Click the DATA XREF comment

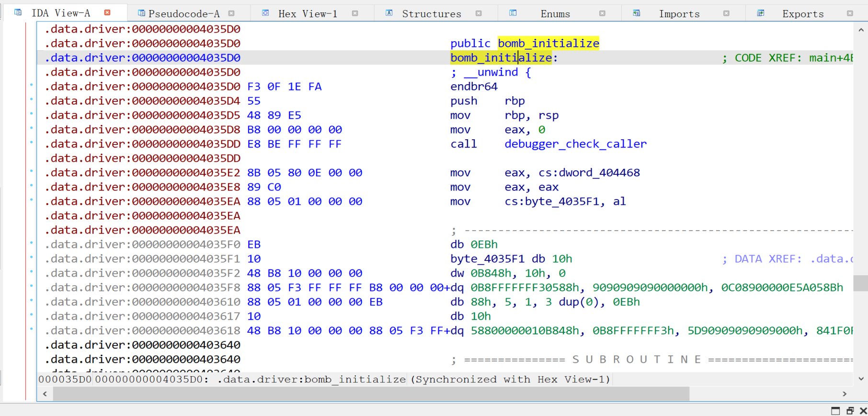(x=788, y=259)
